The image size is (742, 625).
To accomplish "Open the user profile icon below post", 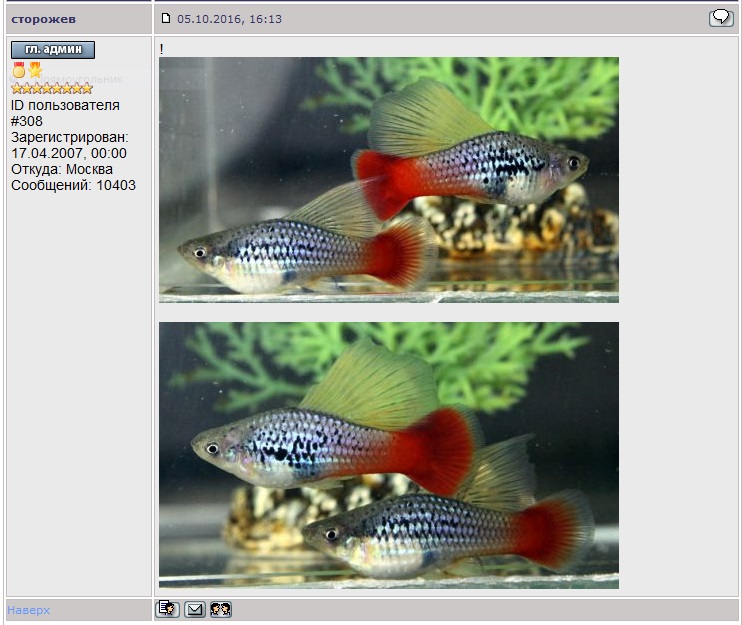I will 168,609.
